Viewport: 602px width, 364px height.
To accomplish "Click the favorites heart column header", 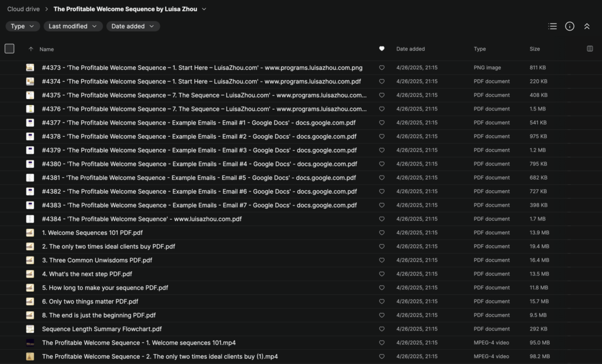I will pyautogui.click(x=382, y=49).
